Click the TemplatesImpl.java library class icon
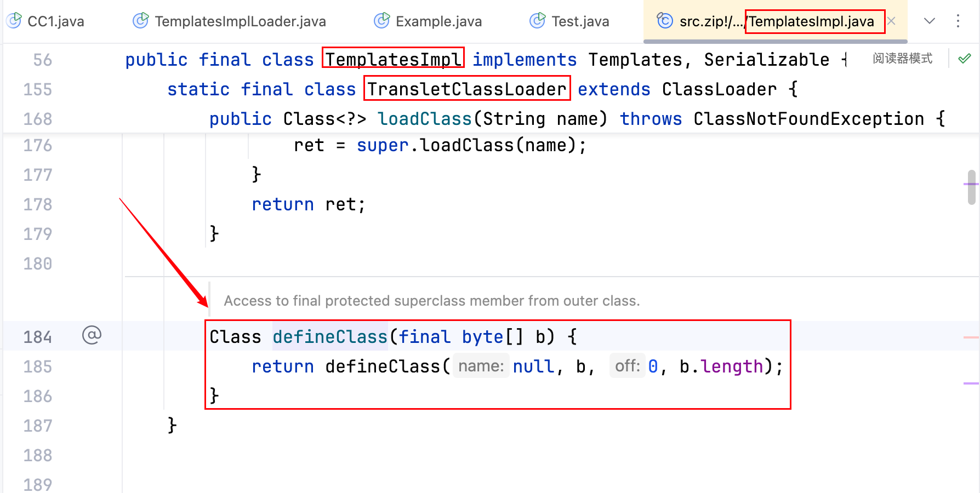This screenshot has width=980, height=493. pyautogui.click(x=664, y=21)
